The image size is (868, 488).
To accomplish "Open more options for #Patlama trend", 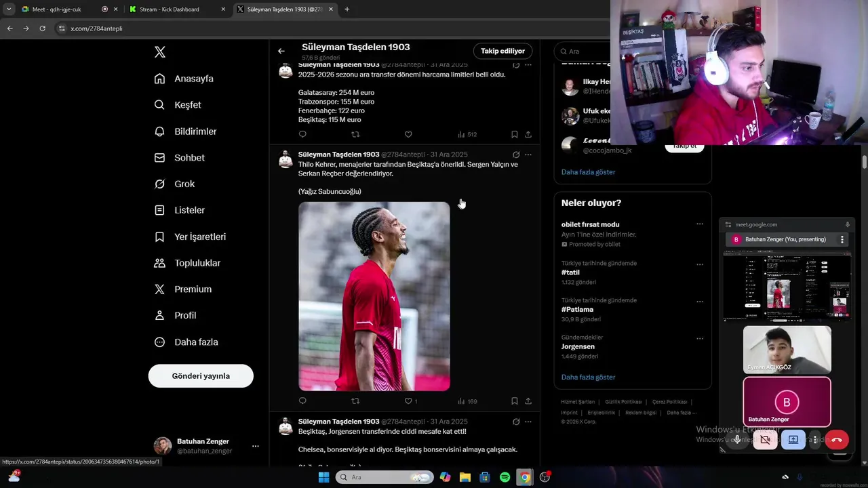I will pyautogui.click(x=700, y=302).
